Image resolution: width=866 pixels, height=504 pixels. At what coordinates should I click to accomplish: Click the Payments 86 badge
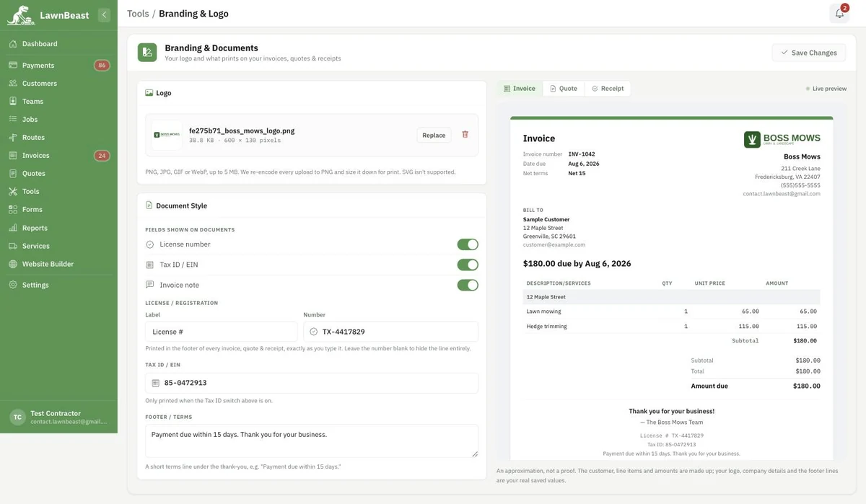[x=102, y=65]
